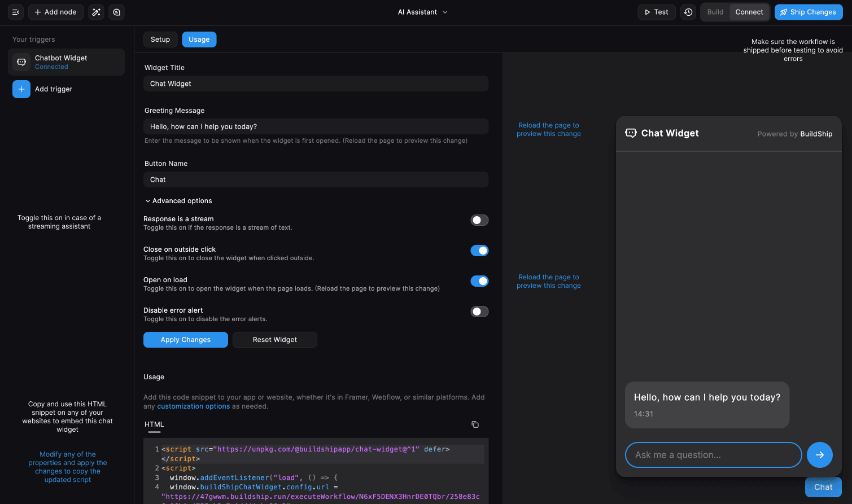
Task: Click the Ask me a question field
Action: pos(714,455)
